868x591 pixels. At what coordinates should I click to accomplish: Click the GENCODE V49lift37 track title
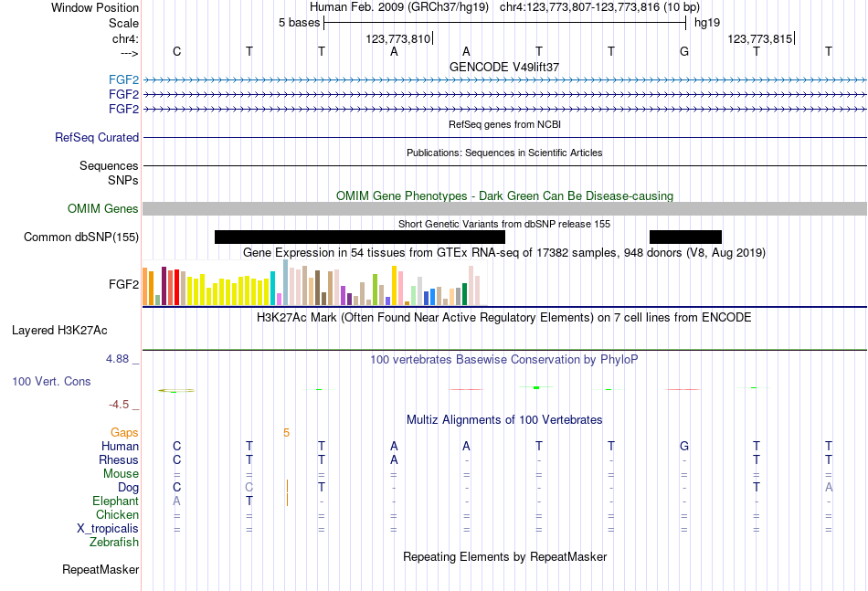[x=504, y=67]
